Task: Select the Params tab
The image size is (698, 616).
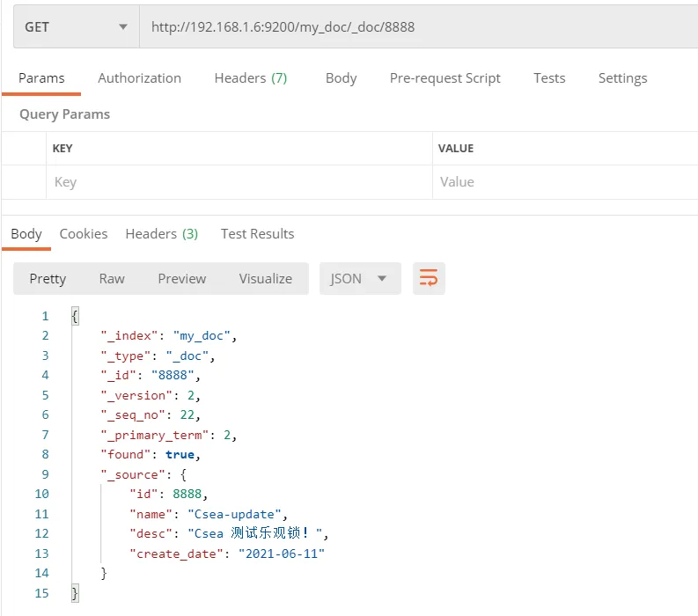Action: 41,77
